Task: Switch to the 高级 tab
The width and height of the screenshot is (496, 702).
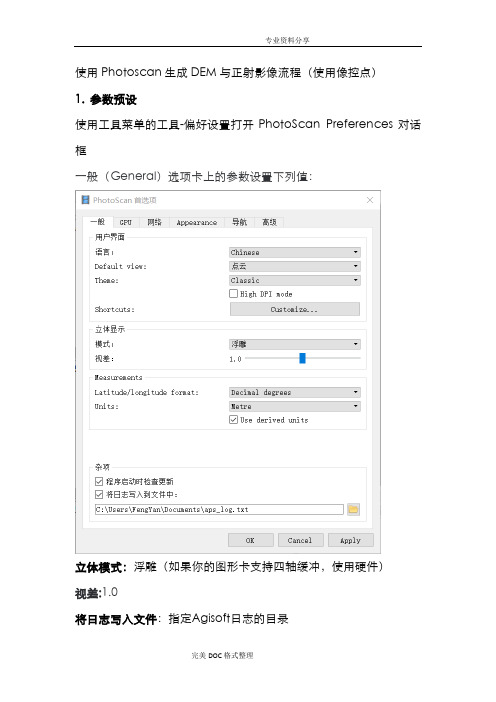Action: click(x=269, y=222)
